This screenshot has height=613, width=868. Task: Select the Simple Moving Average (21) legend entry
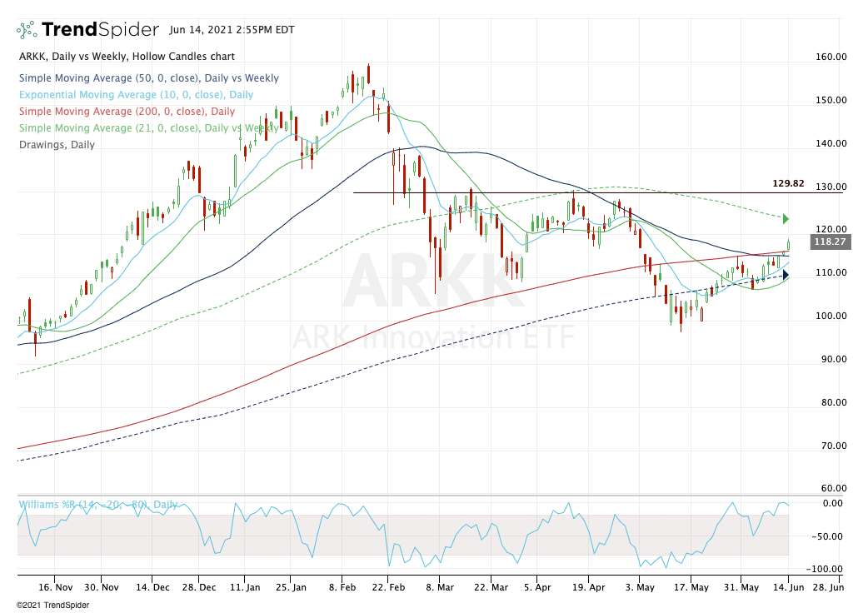pos(149,127)
